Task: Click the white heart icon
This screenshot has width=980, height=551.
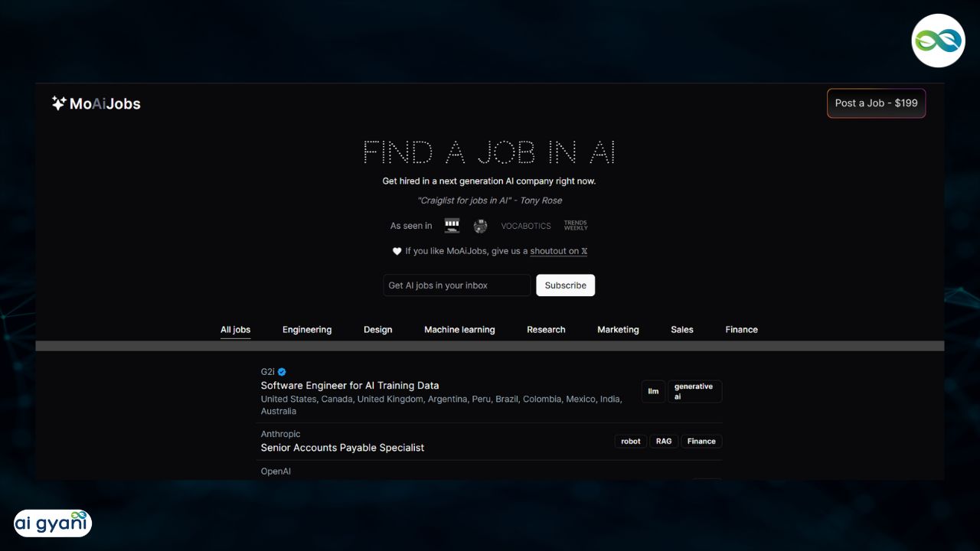Action: point(397,251)
